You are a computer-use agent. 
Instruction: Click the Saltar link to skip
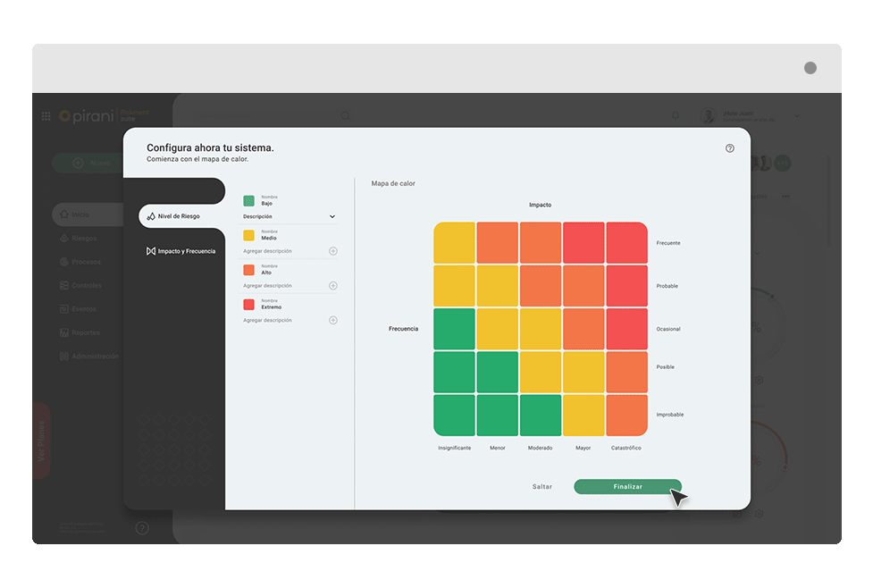click(x=542, y=487)
